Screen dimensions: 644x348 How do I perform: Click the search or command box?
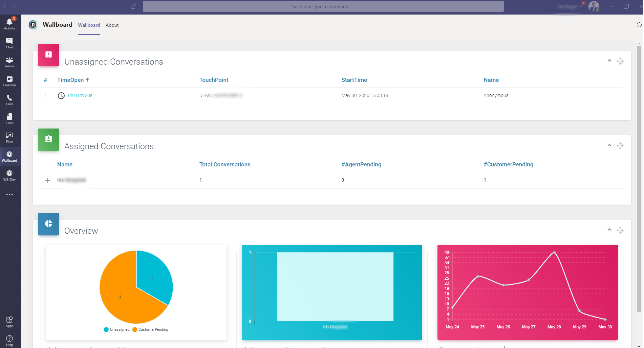(323, 6)
